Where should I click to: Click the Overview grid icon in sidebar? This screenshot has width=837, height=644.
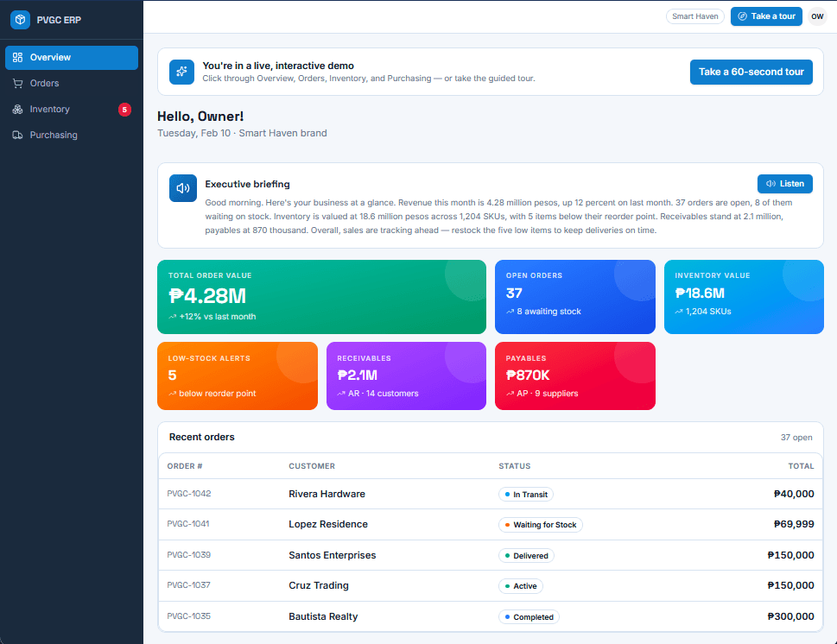point(17,57)
